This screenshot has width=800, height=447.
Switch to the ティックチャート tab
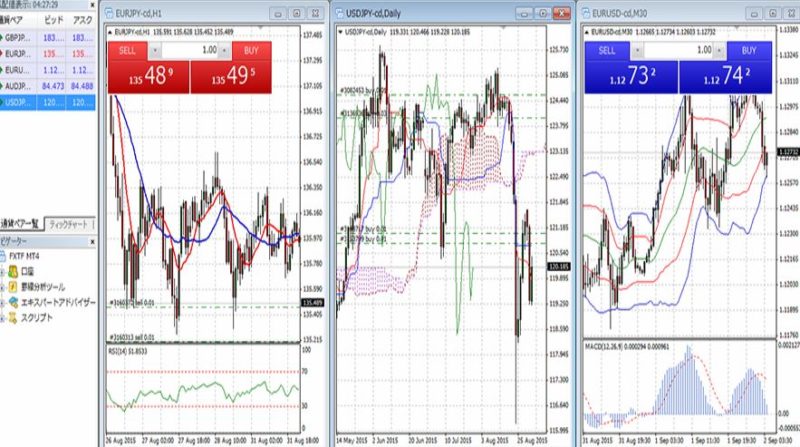(68, 224)
